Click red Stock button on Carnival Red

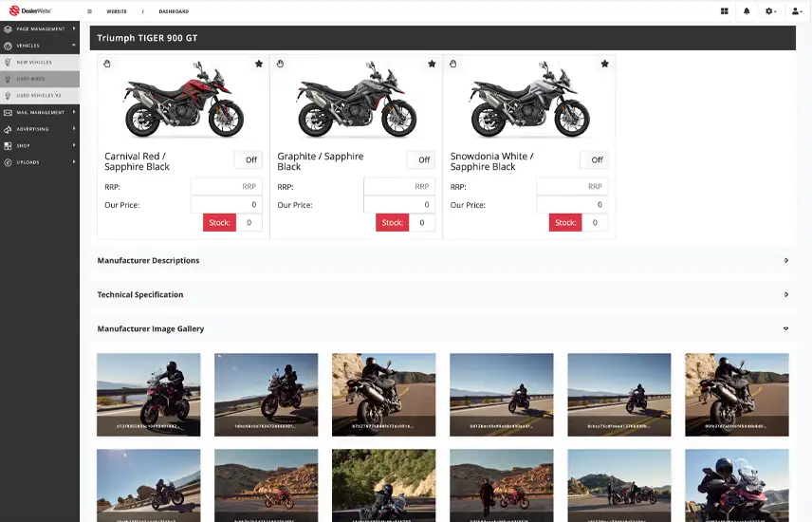click(219, 222)
